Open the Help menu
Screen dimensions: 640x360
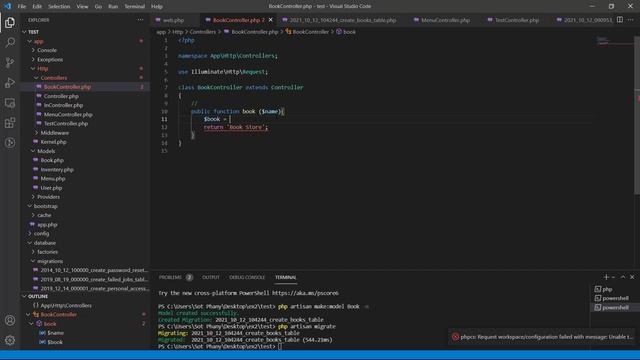pos(157,7)
